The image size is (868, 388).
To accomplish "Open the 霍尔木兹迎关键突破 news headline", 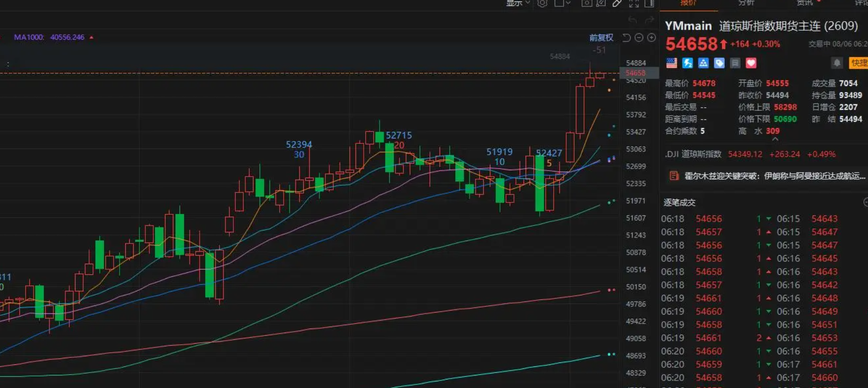I will point(775,176).
